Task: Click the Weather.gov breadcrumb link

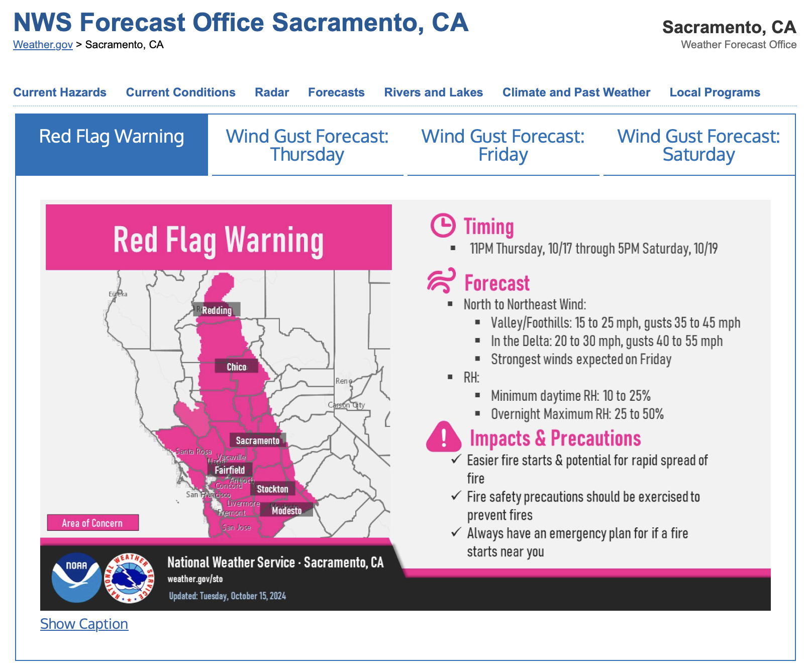Action: (x=42, y=45)
